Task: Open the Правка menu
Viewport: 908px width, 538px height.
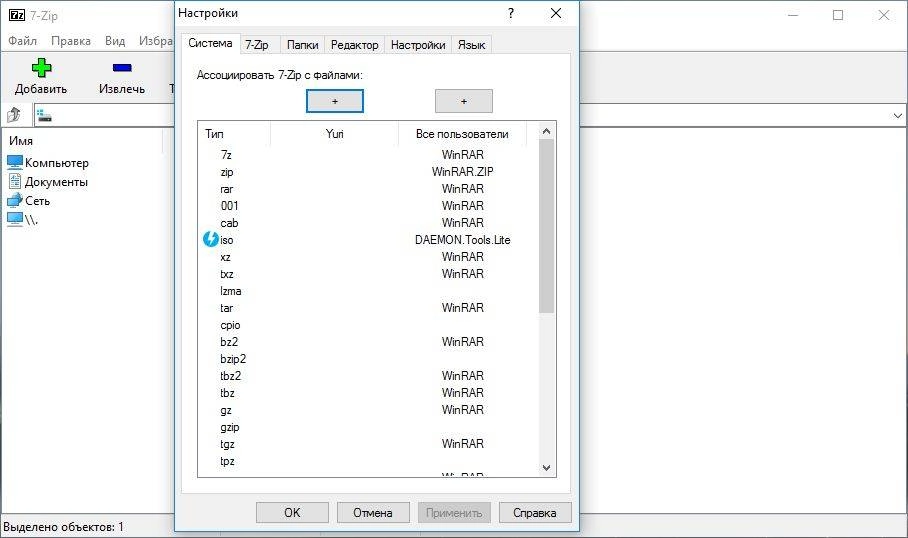Action: click(71, 41)
